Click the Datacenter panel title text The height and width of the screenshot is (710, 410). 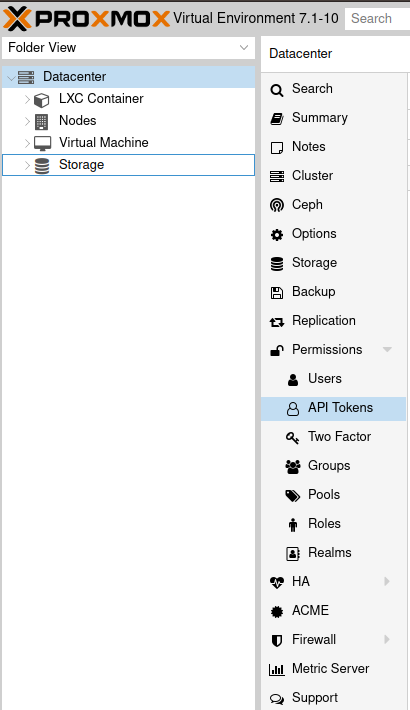click(300, 53)
